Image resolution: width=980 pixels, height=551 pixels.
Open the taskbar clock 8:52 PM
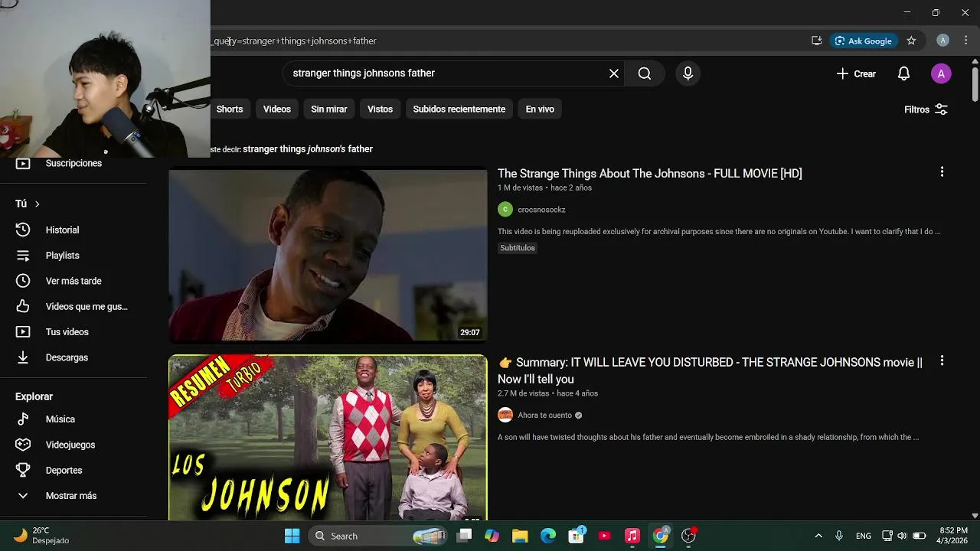(952, 536)
